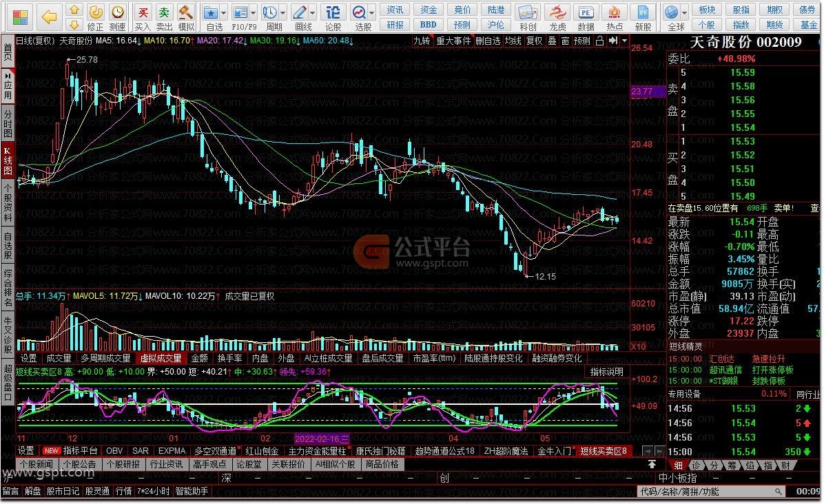Open the 数据 PE data icon
This screenshot has height=504, width=824.
pyautogui.click(x=586, y=12)
